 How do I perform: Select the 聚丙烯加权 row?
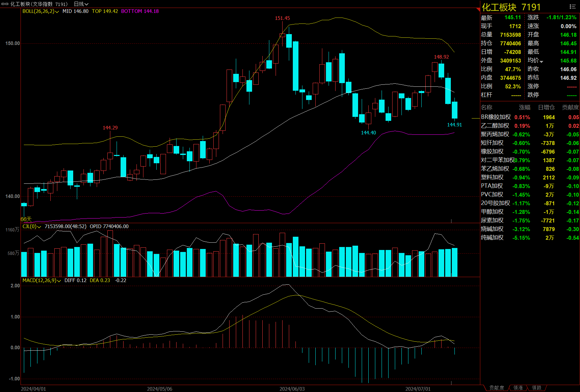pos(530,134)
